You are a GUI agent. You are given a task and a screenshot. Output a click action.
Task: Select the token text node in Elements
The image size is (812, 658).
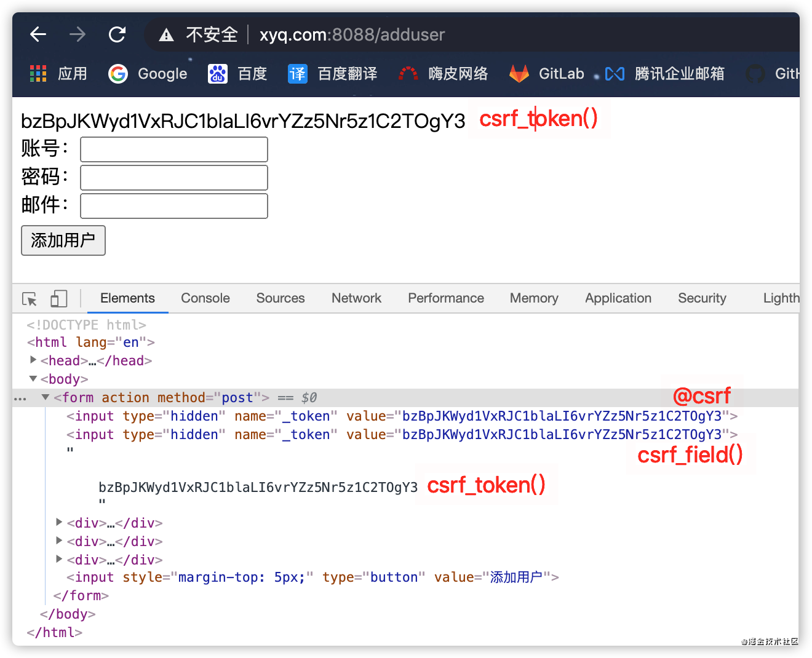pos(258,488)
